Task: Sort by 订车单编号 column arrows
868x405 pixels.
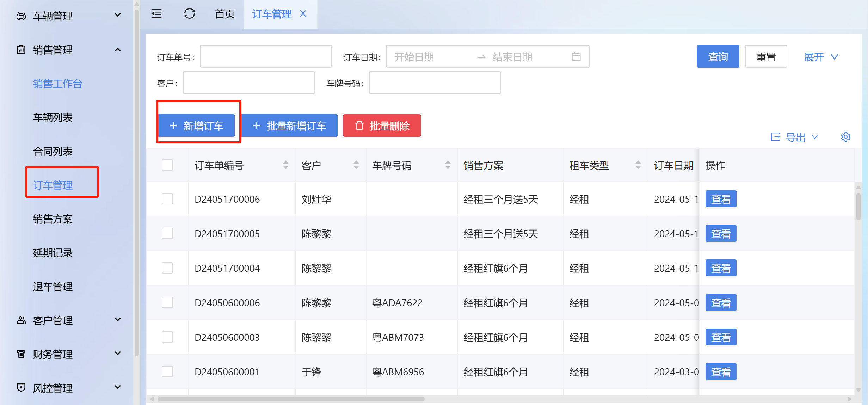Action: (285, 165)
